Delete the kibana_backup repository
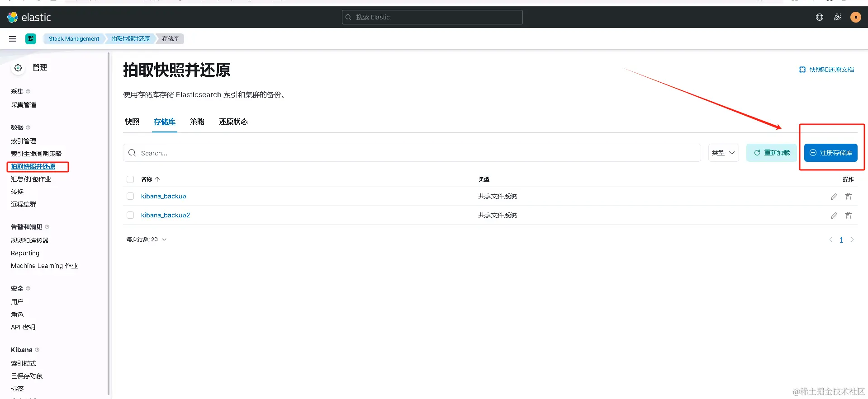The image size is (868, 399). pyautogui.click(x=849, y=197)
